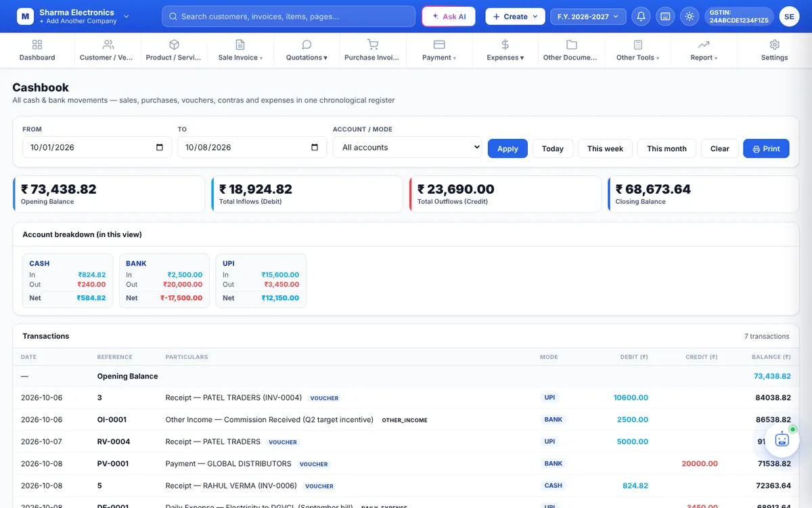Filter cashbook to This month
This screenshot has height=508, width=812.
667,148
